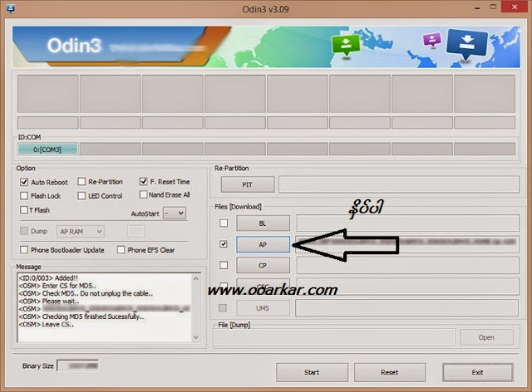The height and width of the screenshot is (392, 532).
Task: Click the BL file button
Action: pos(263,223)
